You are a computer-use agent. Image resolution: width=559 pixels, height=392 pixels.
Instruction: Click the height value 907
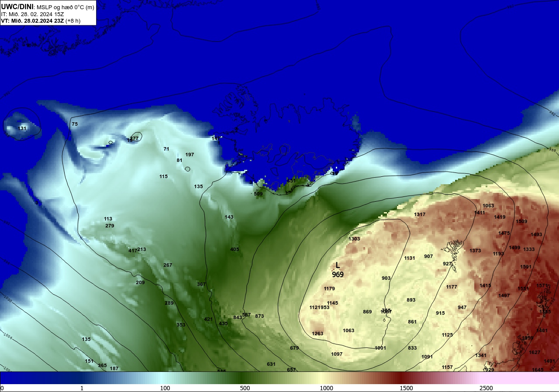click(428, 256)
